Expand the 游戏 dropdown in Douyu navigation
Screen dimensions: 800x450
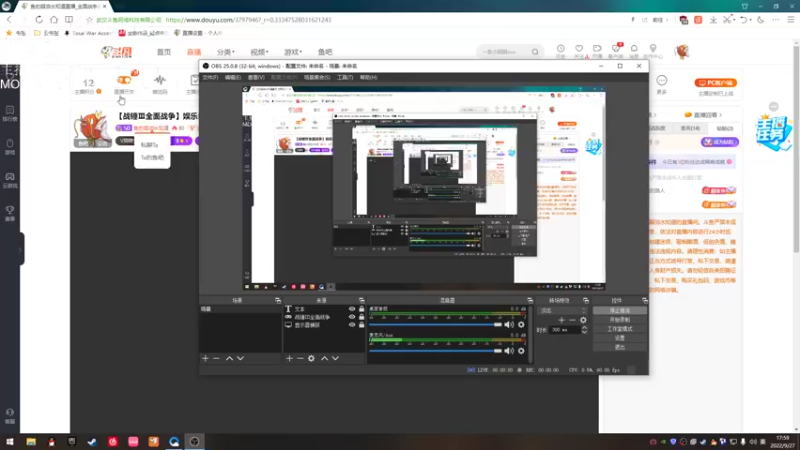293,52
